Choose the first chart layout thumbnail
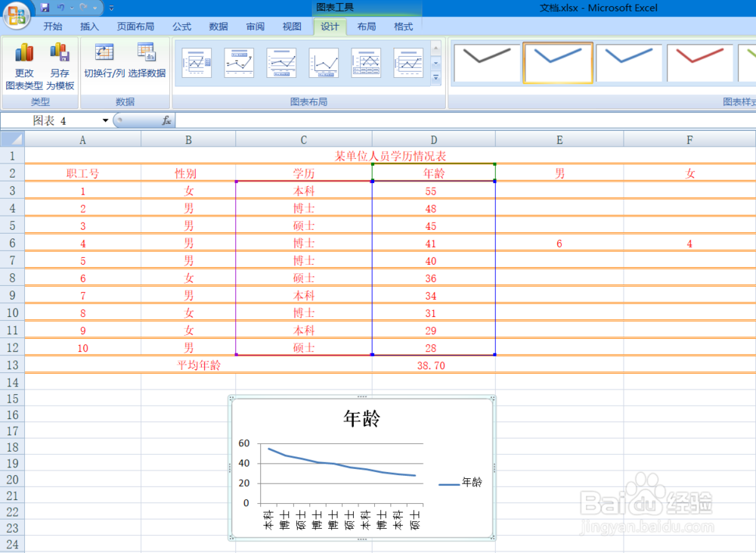The image size is (756, 553). click(197, 63)
